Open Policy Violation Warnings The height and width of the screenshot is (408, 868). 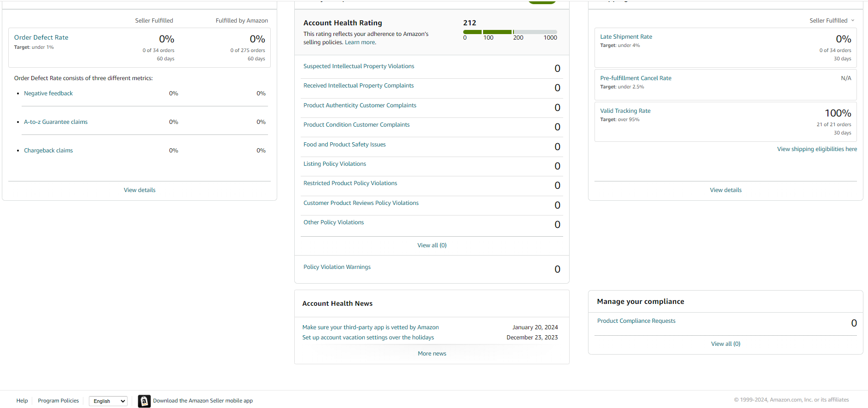coord(337,267)
